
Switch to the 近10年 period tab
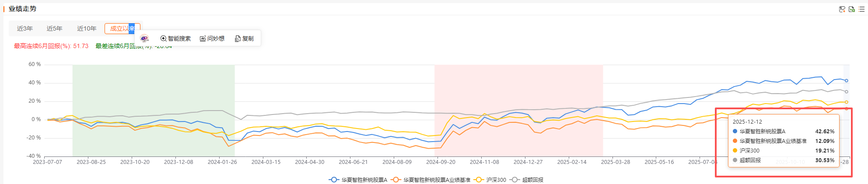87,28
